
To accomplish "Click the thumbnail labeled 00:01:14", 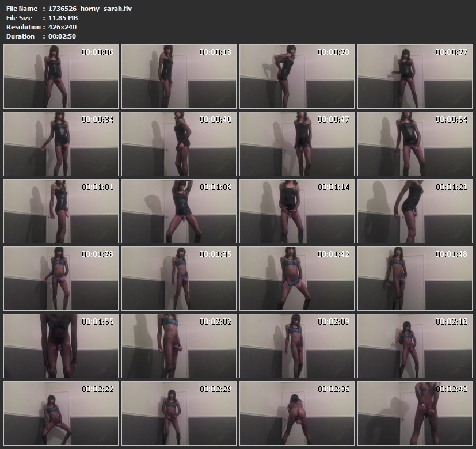I will [296, 211].
